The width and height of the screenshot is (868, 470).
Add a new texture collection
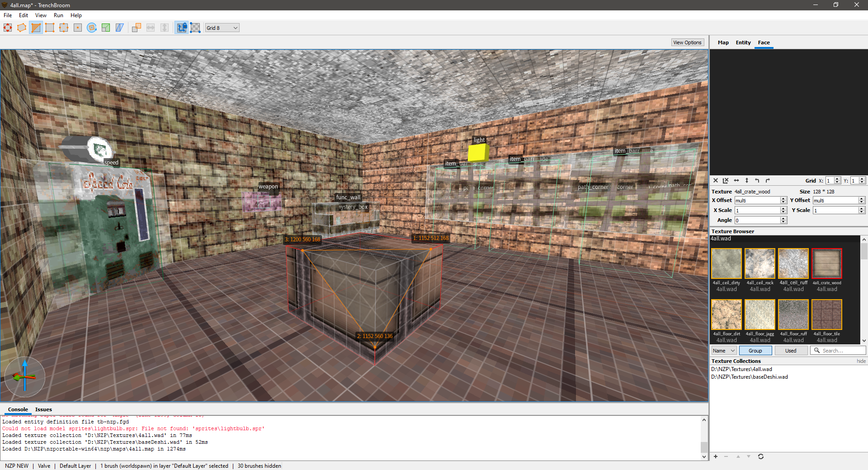[716, 457]
